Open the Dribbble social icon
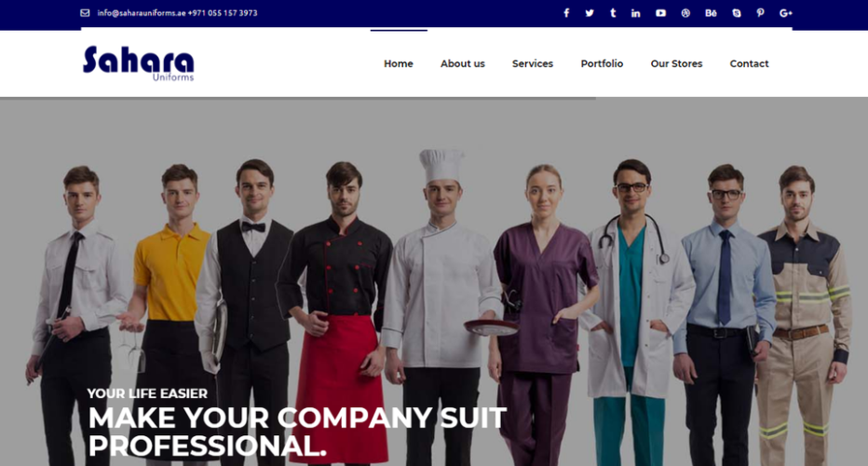 click(685, 13)
